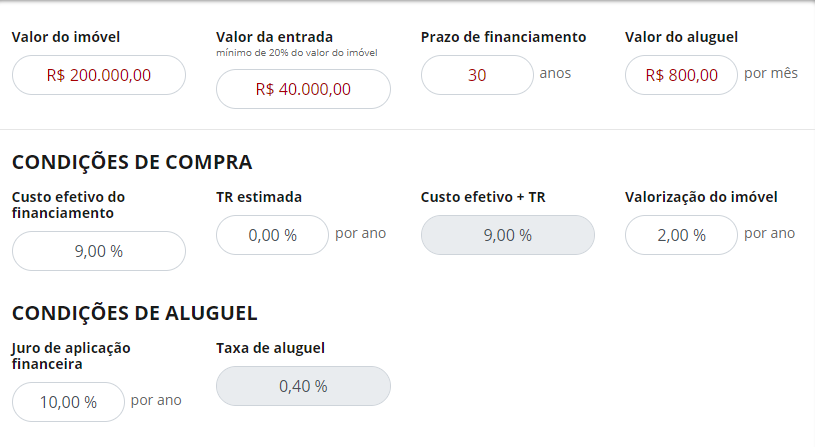
Task: Click the greyed Custo efetivo + TR field
Action: coord(508,235)
